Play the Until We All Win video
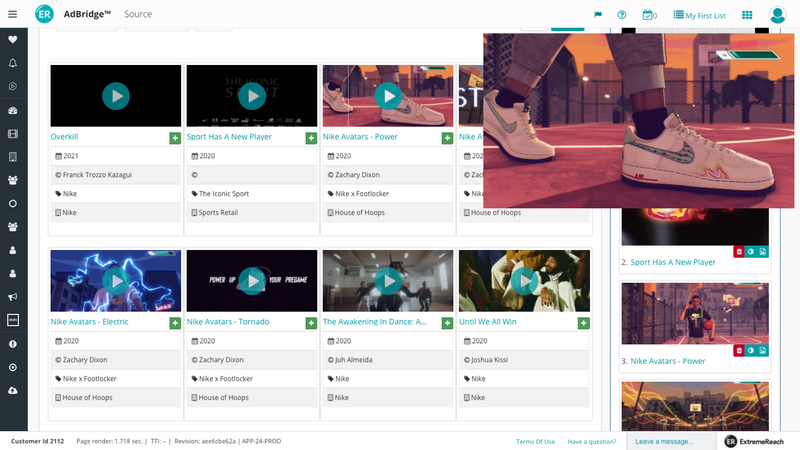The height and width of the screenshot is (450, 800). [524, 281]
